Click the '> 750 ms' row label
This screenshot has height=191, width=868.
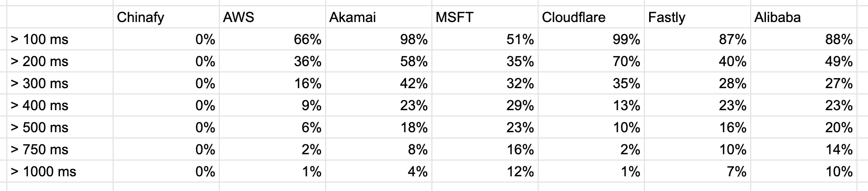[59, 150]
